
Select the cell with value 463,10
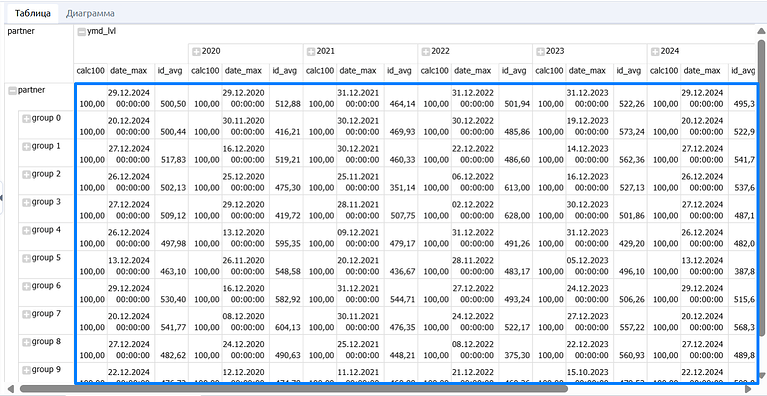[172, 264]
